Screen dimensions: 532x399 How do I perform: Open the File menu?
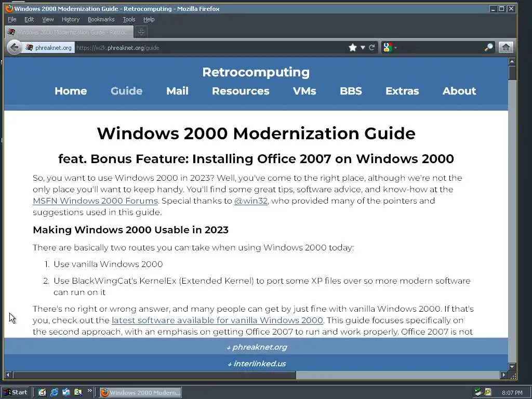coord(12,19)
